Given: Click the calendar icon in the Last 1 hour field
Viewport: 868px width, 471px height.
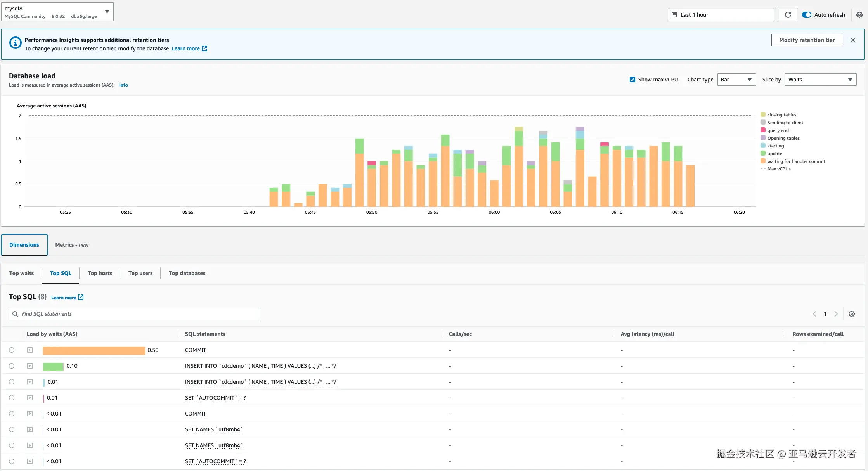Looking at the screenshot, I should click(x=674, y=15).
